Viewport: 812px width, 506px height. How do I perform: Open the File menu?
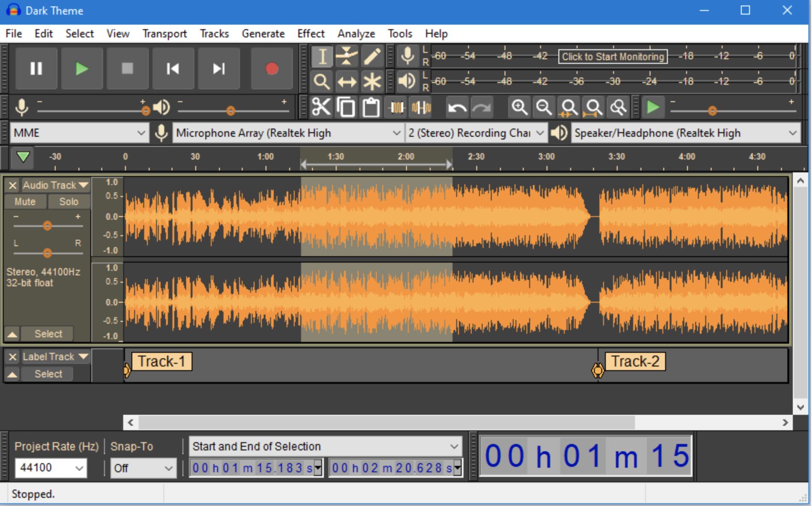point(14,34)
